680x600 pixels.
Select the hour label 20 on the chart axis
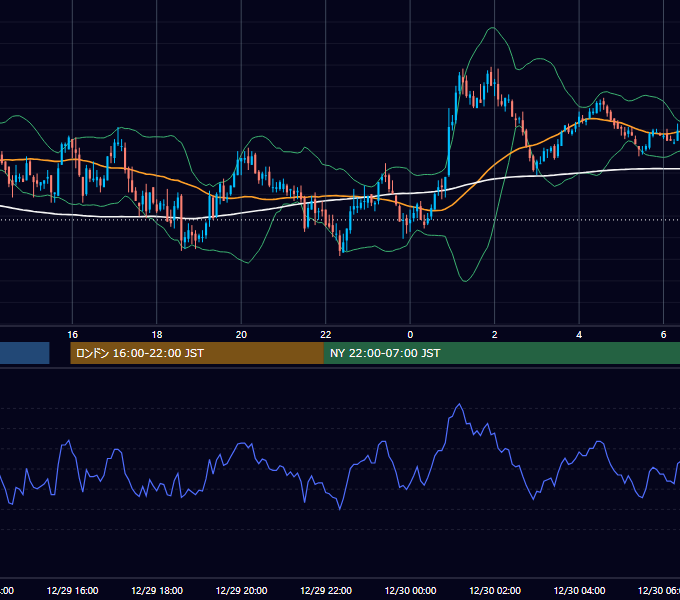[241, 335]
